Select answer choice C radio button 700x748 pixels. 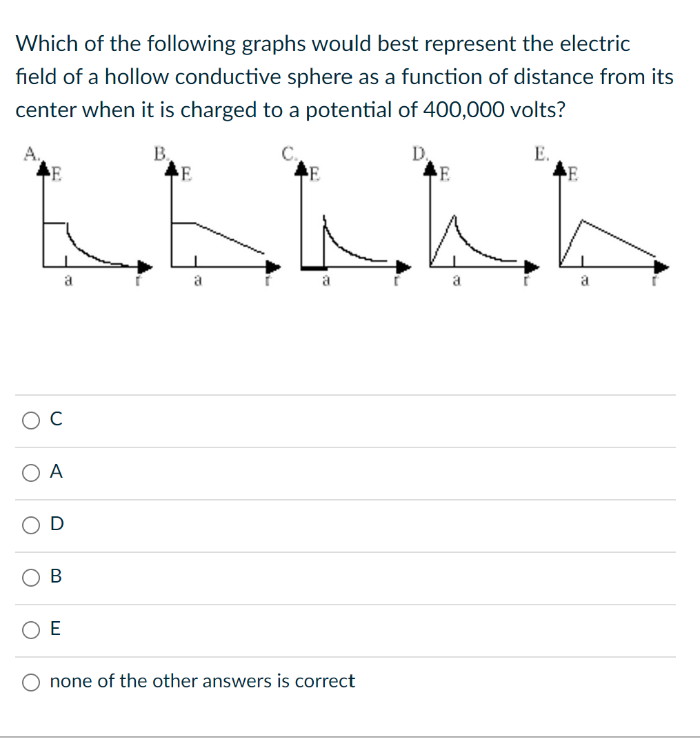tap(30, 420)
